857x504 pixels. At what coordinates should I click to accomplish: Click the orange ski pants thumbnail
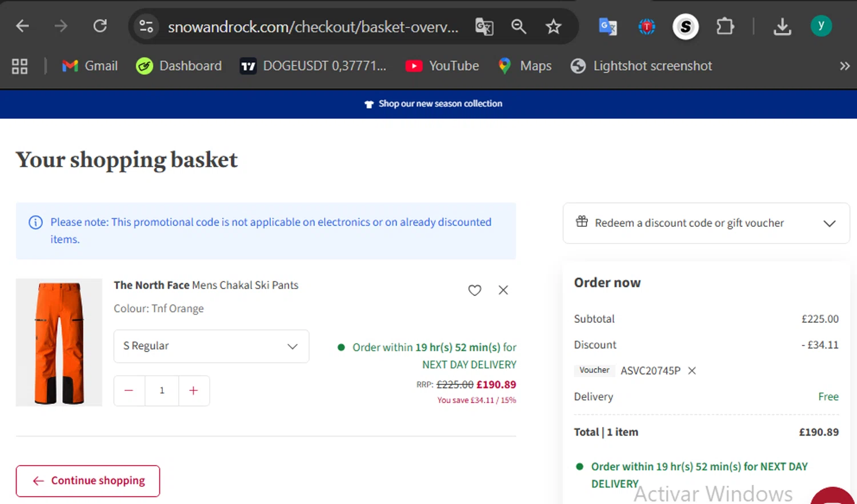[59, 342]
